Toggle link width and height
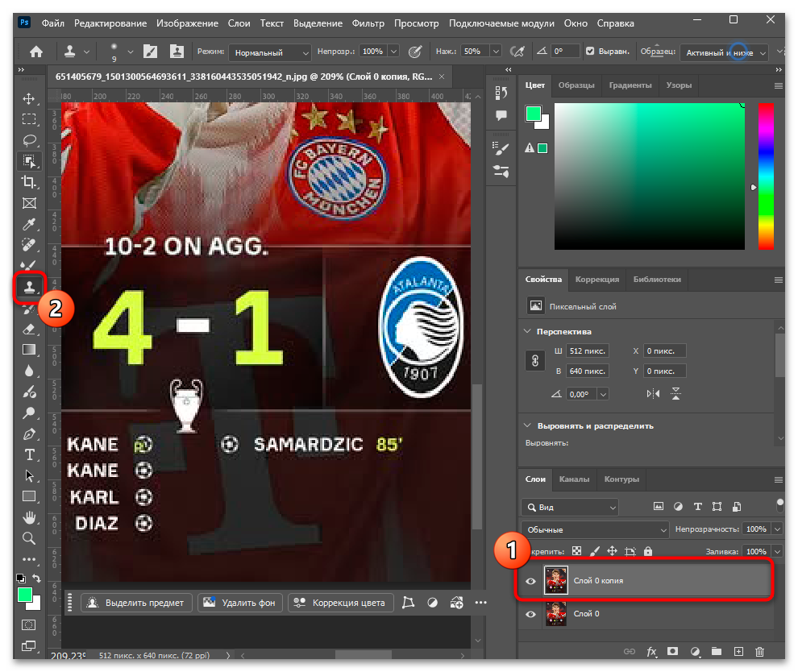Viewport: 798px width, 672px height. [x=535, y=361]
